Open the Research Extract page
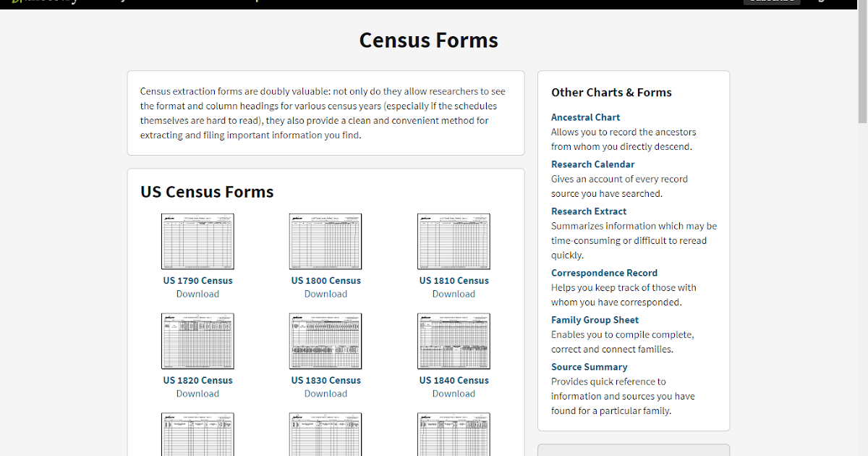This screenshot has height=456, width=868. [589, 211]
